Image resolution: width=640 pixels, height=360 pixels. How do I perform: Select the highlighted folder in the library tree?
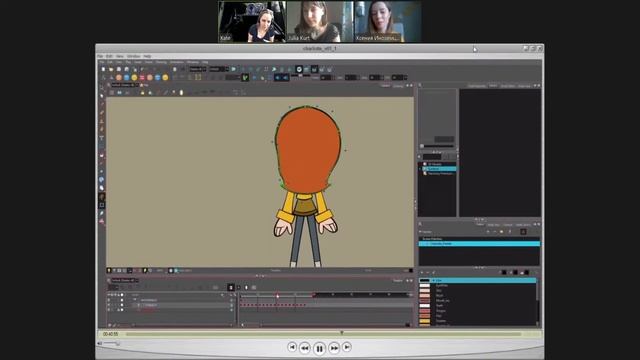pyautogui.click(x=440, y=169)
